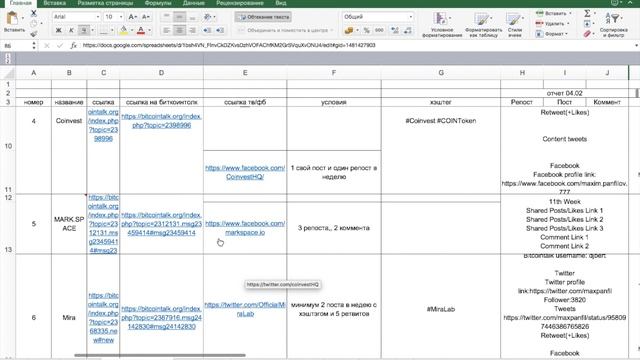This screenshot has height=360, width=640.
Task: Click the Delete (Удалить) cells button
Action: pos(551,24)
